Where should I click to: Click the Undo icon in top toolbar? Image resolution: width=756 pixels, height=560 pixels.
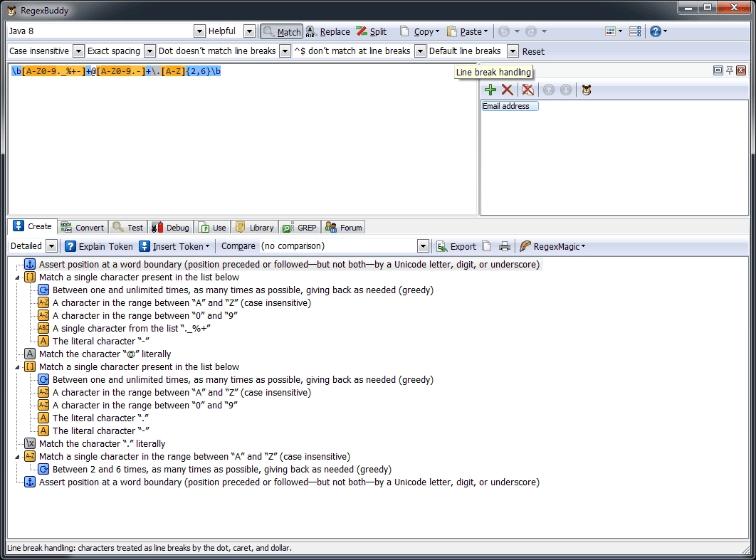coord(504,31)
